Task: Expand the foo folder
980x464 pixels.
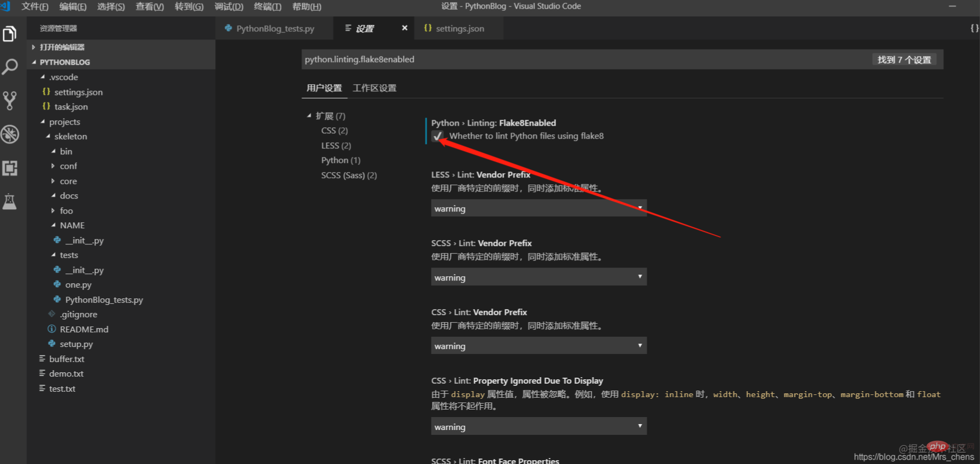Action: point(53,210)
